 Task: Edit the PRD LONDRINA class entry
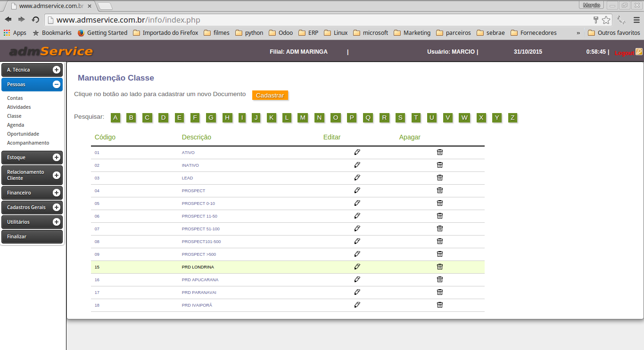pyautogui.click(x=357, y=267)
